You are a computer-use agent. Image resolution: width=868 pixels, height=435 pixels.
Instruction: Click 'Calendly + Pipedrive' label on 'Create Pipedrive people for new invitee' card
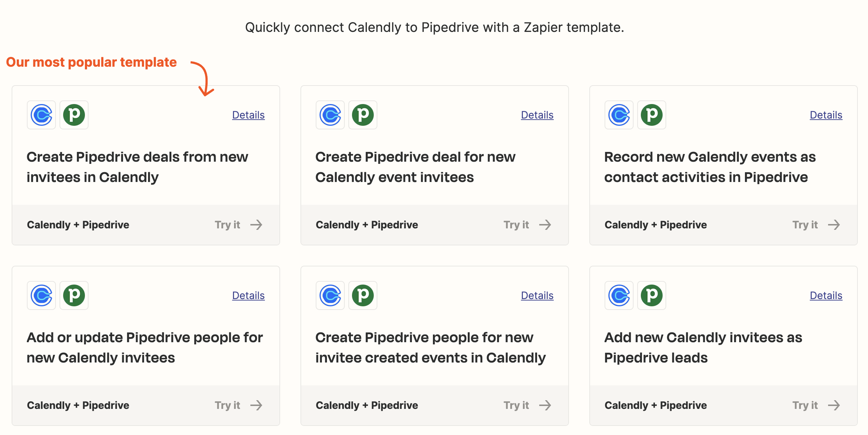click(367, 405)
